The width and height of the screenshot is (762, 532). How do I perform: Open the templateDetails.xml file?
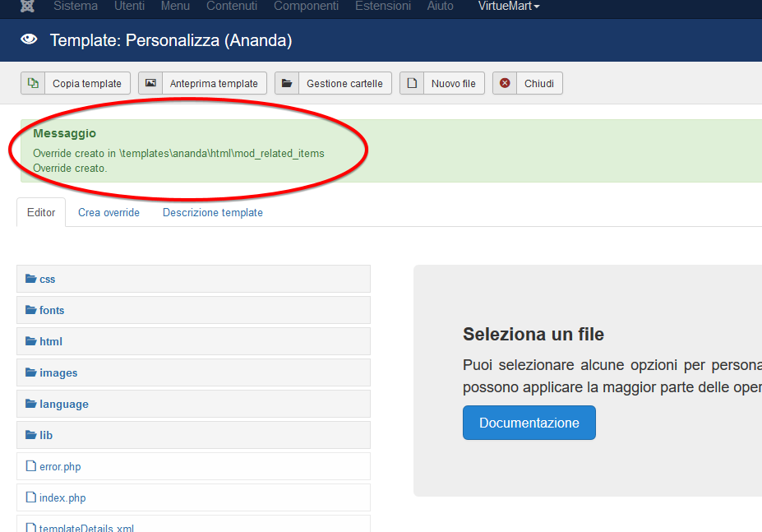tap(193, 524)
